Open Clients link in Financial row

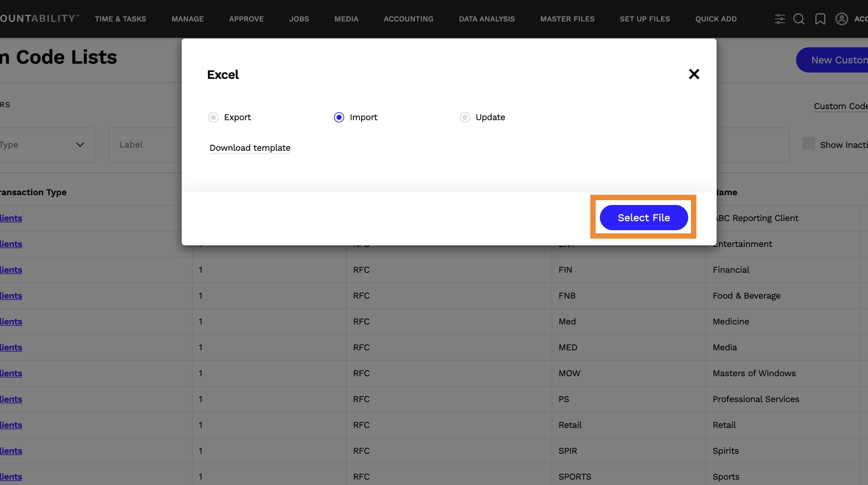[x=11, y=270]
